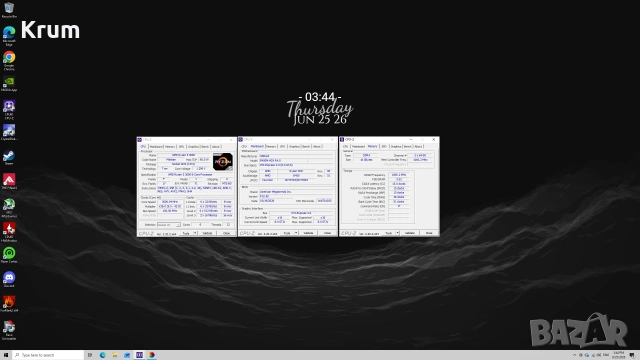
Task: Open Task View on the taskbar
Action: (90, 355)
